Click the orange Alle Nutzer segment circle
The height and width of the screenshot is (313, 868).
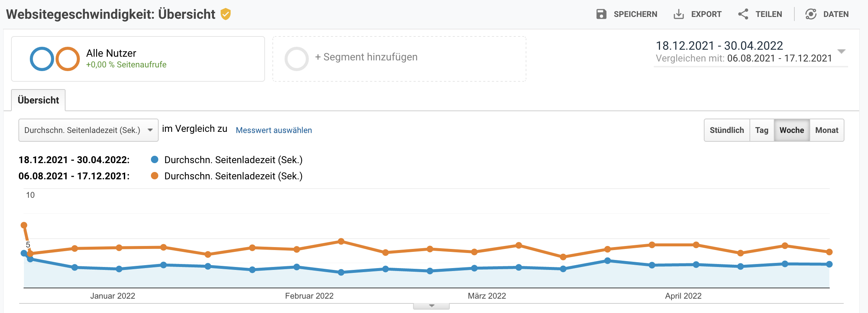68,59
